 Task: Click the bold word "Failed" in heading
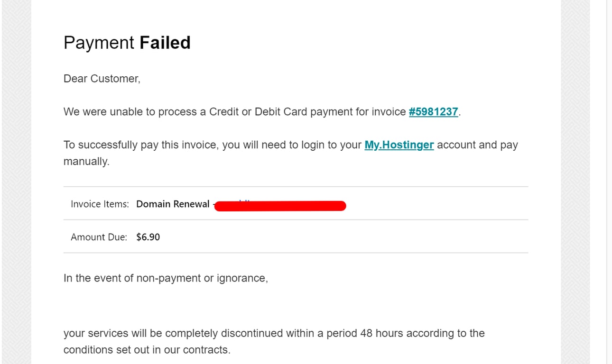[165, 43]
